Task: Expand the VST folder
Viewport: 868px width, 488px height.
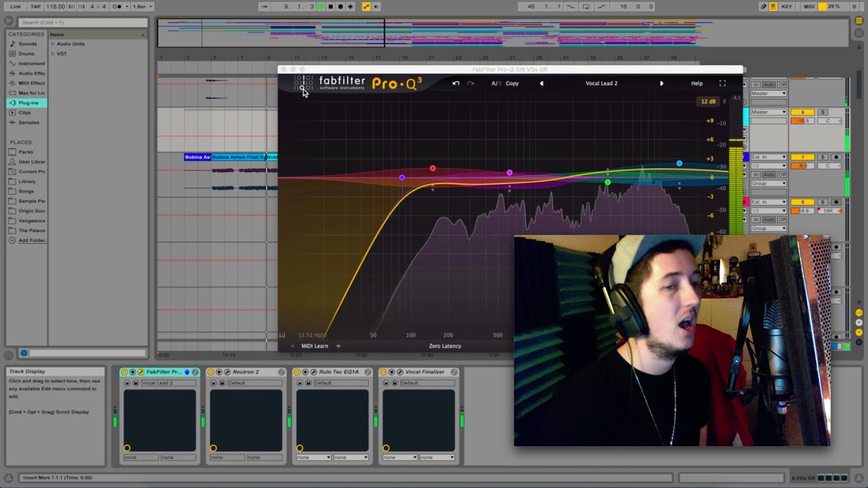Action: [x=52, y=54]
